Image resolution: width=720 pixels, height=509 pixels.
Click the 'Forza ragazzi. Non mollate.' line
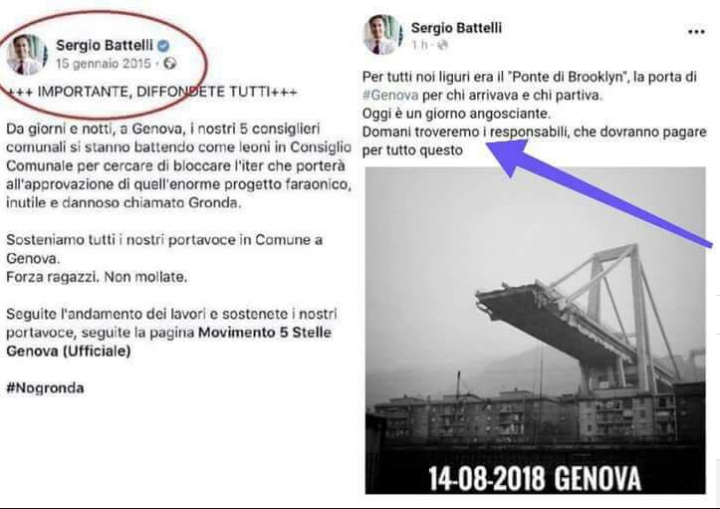tap(97, 277)
